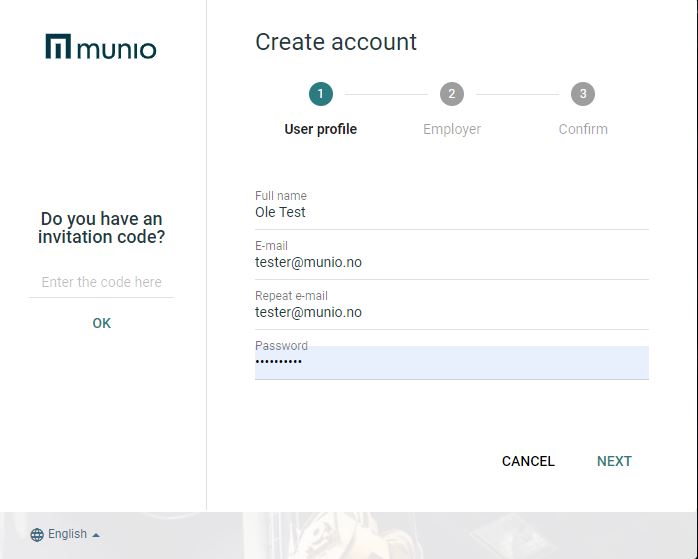The height and width of the screenshot is (559, 698).
Task: Focus the Full name field
Action: click(x=452, y=210)
